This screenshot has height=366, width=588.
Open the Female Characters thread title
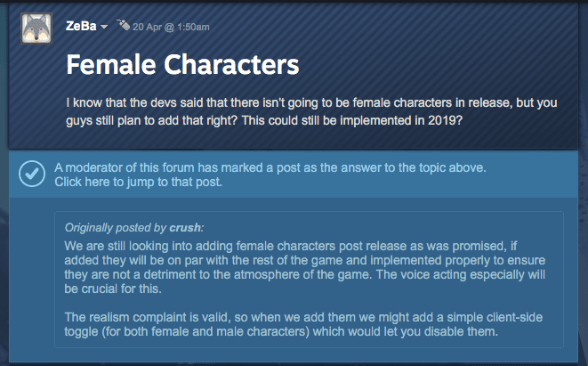[182, 65]
